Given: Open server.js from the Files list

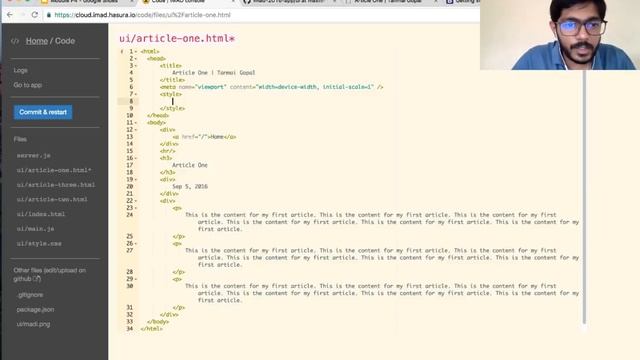Looking at the screenshot, I should click(x=33, y=156).
